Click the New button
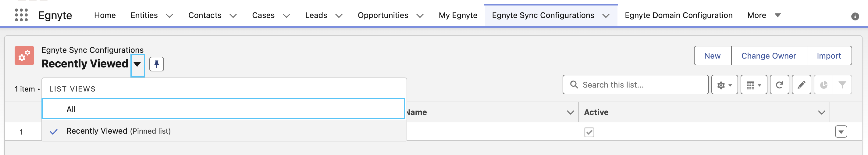The image size is (868, 155). (x=713, y=56)
